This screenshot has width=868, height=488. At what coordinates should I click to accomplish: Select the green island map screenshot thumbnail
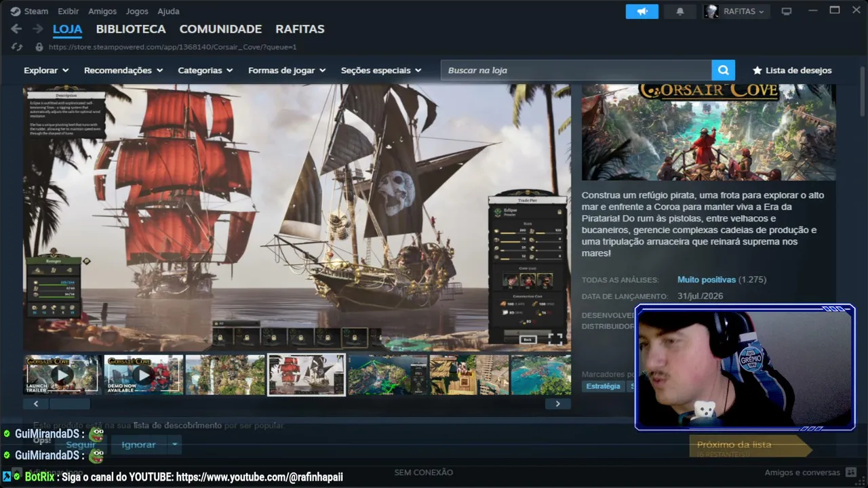coord(387,375)
